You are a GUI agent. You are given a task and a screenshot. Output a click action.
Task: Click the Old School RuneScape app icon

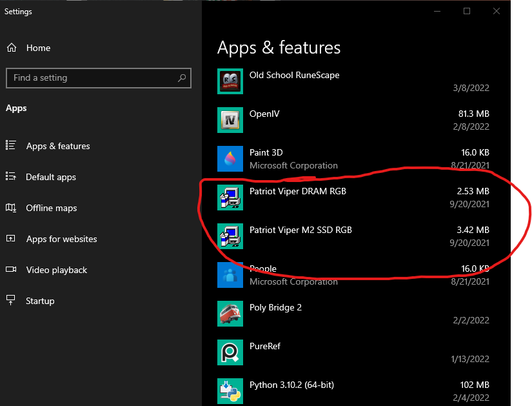point(230,81)
